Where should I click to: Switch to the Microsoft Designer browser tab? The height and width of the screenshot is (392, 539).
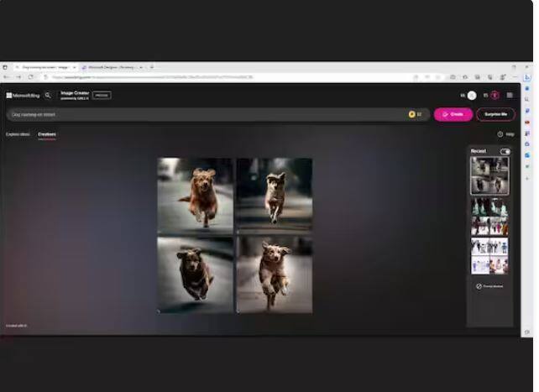[x=112, y=67]
